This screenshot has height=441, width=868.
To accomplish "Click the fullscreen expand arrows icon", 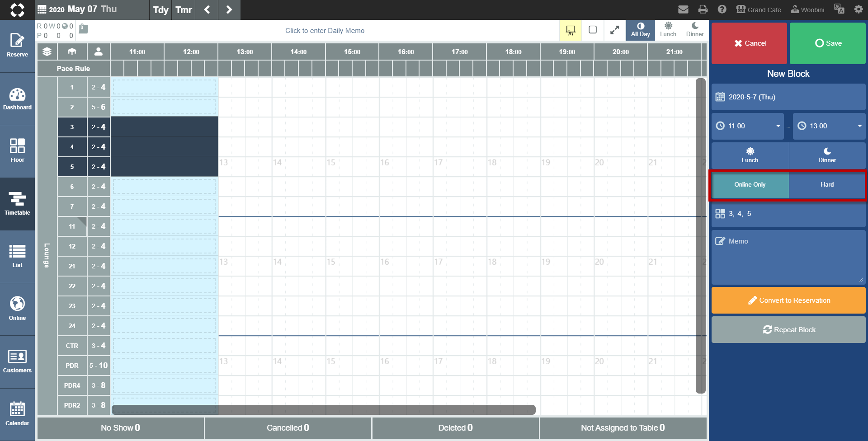I will 614,30.
